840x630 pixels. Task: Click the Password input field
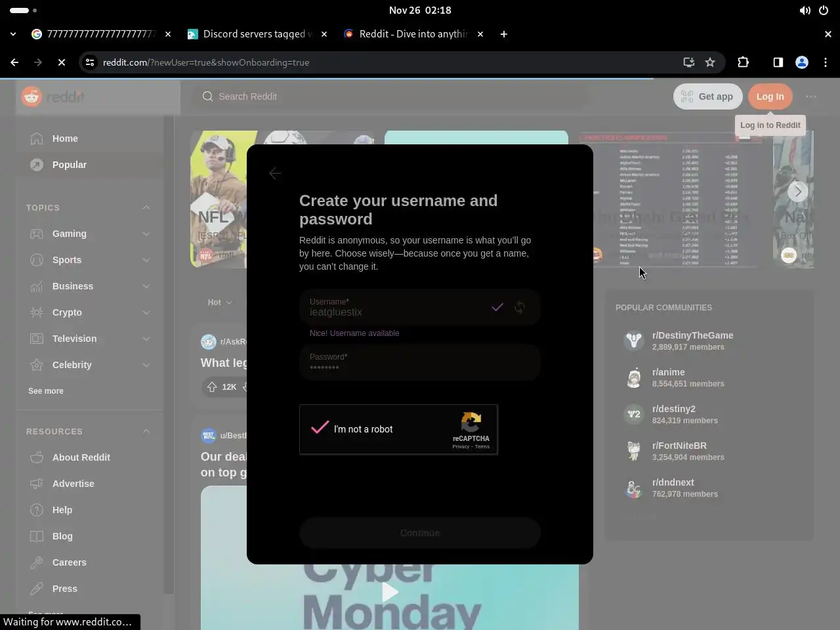pyautogui.click(x=420, y=362)
